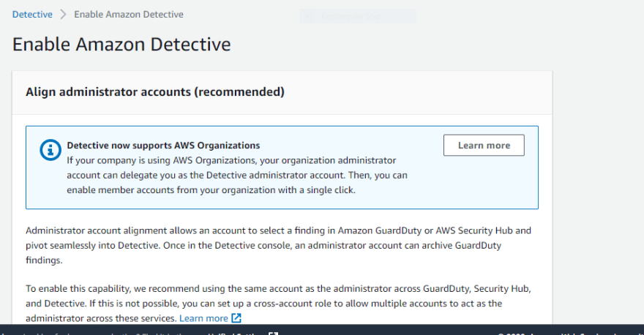Click 'Align administrator accounts (recommended)' section title
Viewport: 644px width, 335px height.
click(155, 92)
